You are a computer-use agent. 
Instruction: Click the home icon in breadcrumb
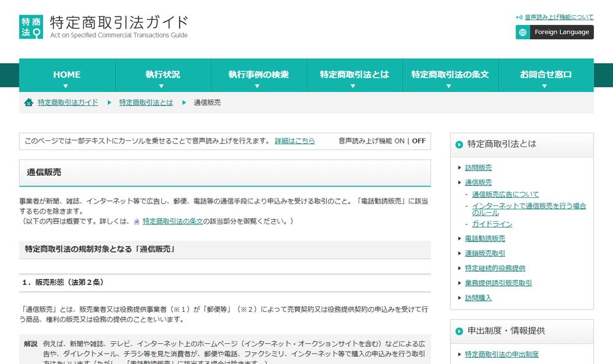pyautogui.click(x=29, y=102)
